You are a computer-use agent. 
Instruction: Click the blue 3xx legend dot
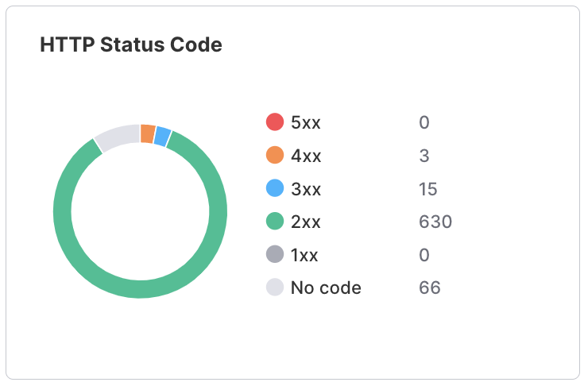click(274, 188)
